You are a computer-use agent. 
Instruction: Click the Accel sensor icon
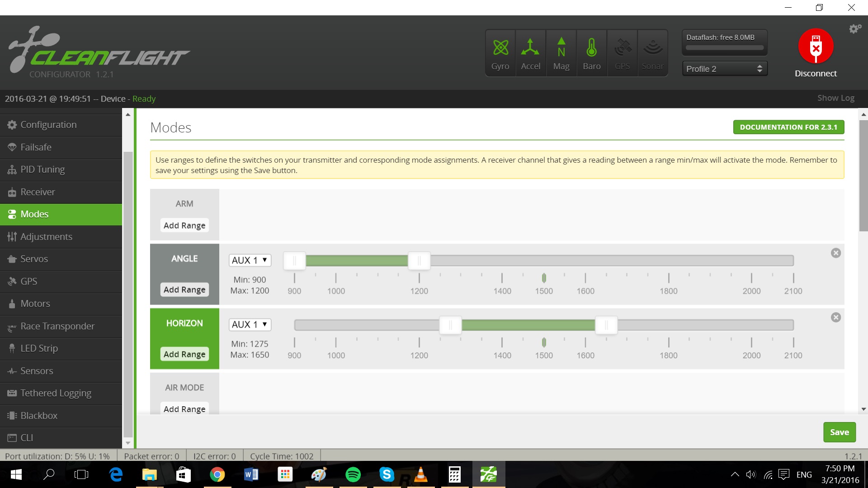pos(530,48)
